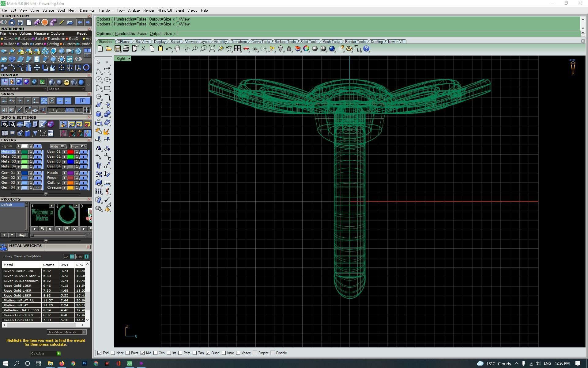Click the Zoom Extents icon
This screenshot has height=368, width=588.
212,48
